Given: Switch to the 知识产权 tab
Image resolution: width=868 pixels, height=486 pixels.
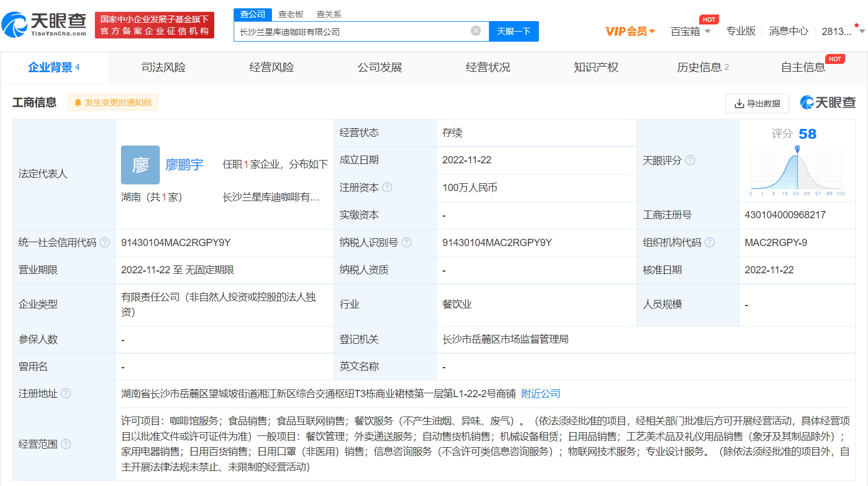Looking at the screenshot, I should click(x=596, y=68).
